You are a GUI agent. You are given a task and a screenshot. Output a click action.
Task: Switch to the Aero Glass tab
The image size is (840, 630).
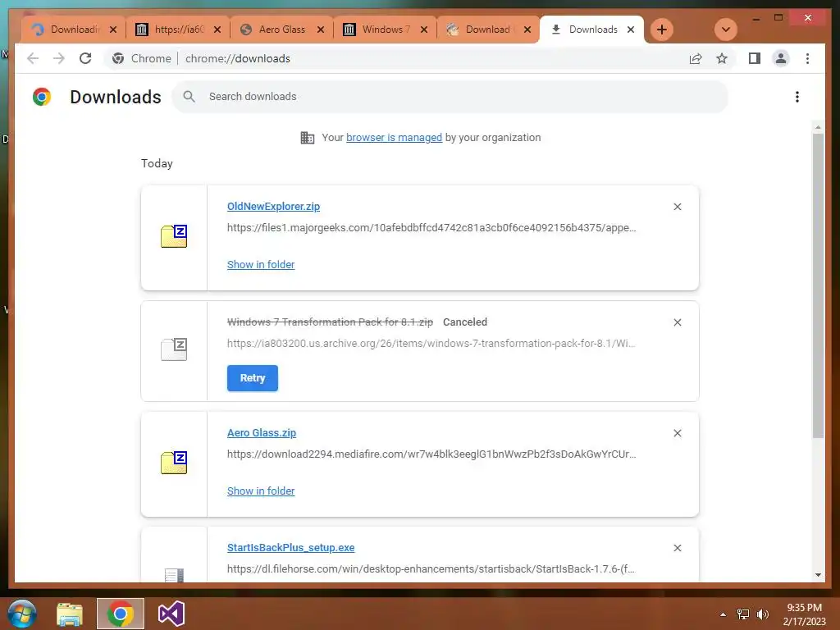point(282,30)
